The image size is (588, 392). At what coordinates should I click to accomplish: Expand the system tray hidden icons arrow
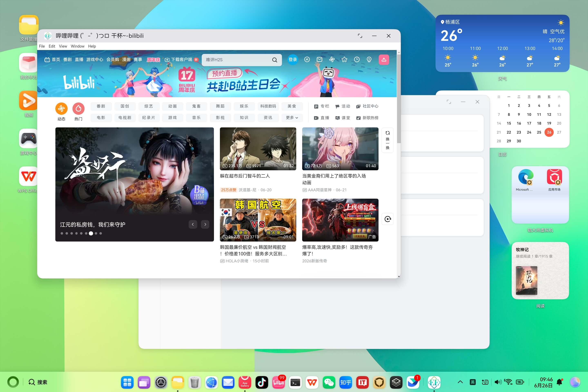coord(460,382)
